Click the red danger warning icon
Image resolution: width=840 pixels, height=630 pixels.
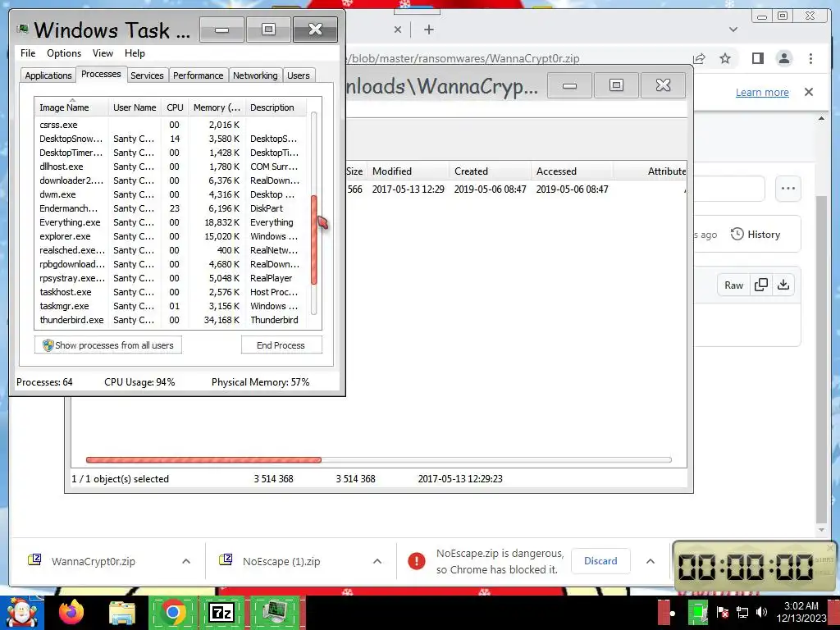[x=416, y=561]
